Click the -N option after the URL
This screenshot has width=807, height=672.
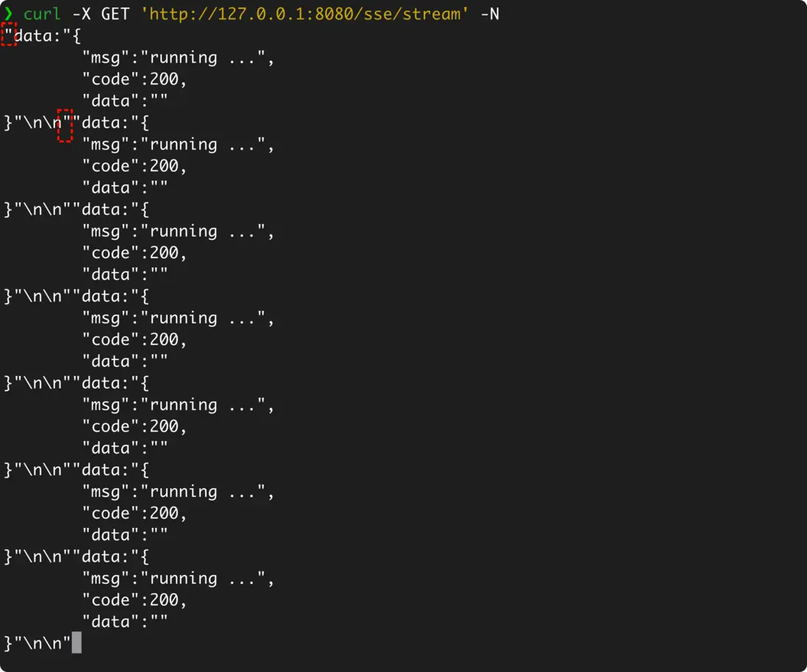pyautogui.click(x=489, y=14)
